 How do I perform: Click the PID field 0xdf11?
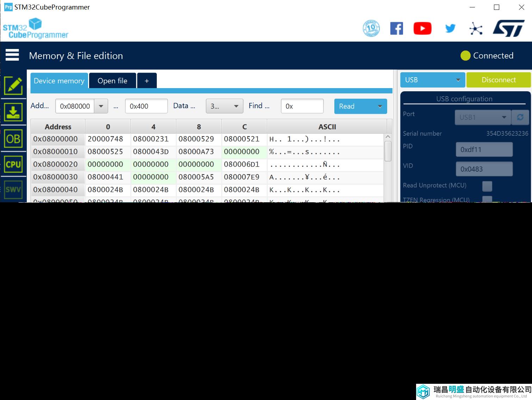(484, 149)
